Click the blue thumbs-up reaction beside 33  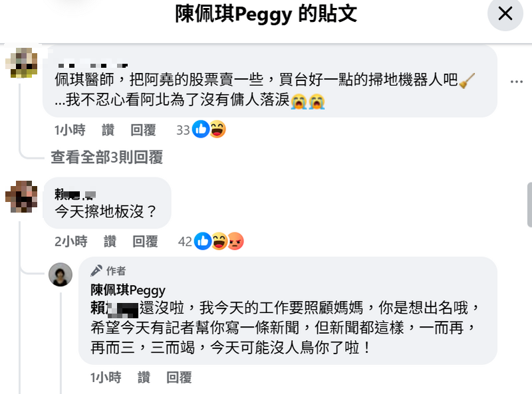pyautogui.click(x=201, y=130)
